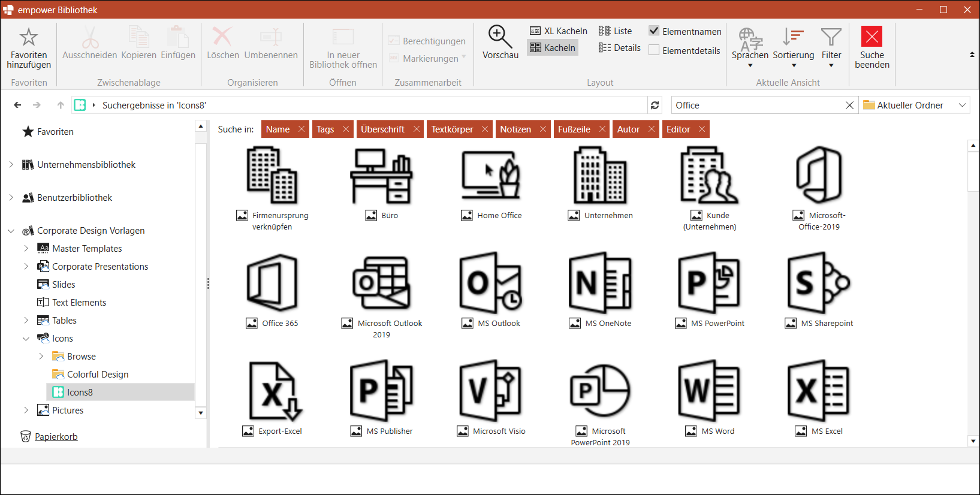Open the Papierkorb recycle bin link
Viewport: 980px width, 495px height.
pos(56,437)
